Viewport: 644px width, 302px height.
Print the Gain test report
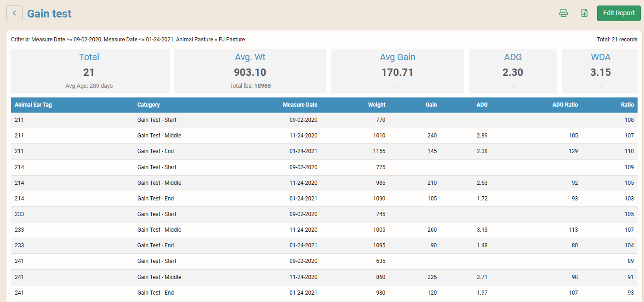coord(563,13)
